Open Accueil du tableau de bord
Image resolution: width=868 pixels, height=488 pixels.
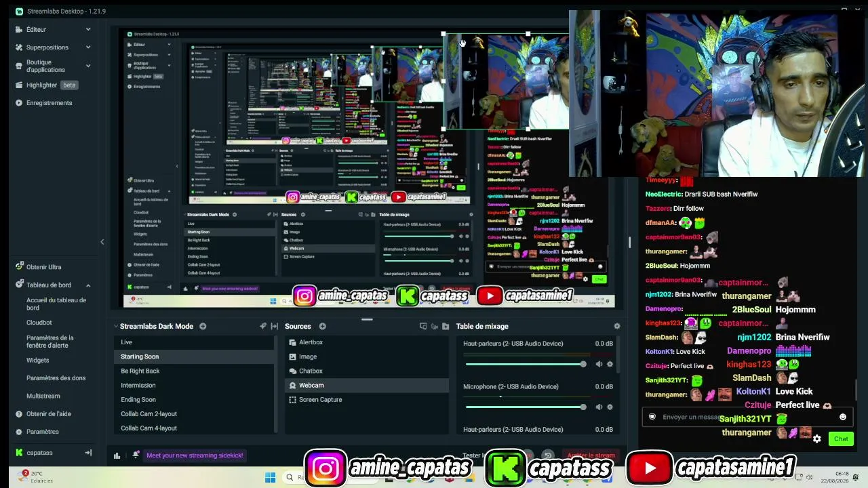[x=56, y=304]
